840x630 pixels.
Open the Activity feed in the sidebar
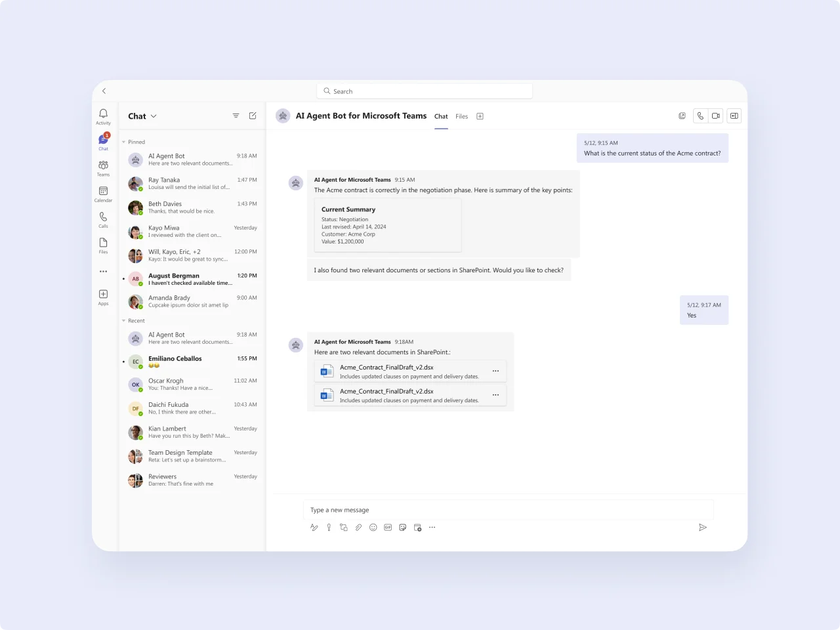(x=103, y=115)
